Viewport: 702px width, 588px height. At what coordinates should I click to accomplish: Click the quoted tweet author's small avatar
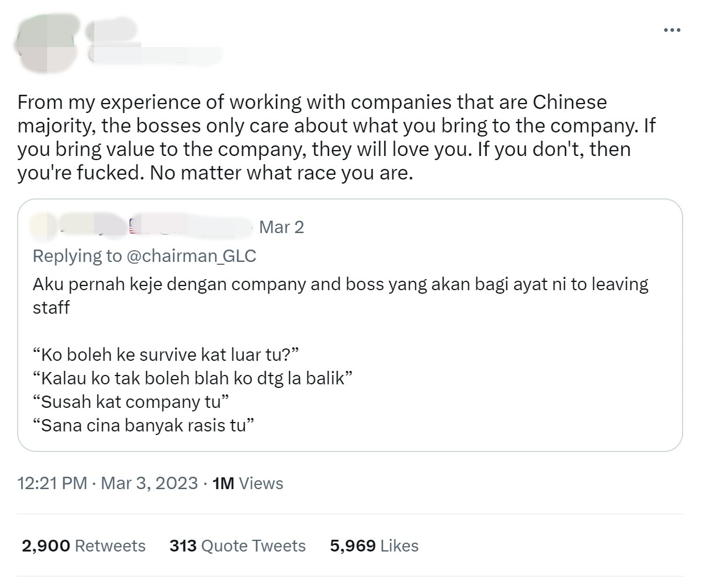pos(44,226)
